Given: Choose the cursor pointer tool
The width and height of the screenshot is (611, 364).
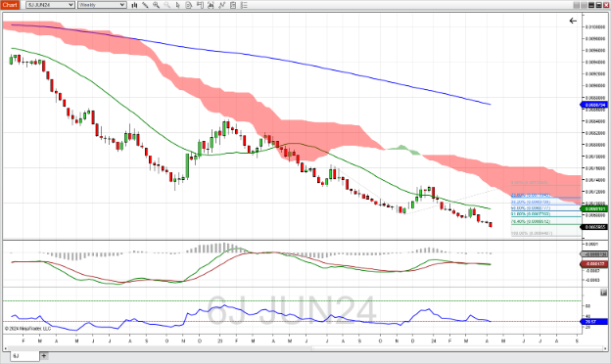Looking at the screenshot, I should 178,5.
